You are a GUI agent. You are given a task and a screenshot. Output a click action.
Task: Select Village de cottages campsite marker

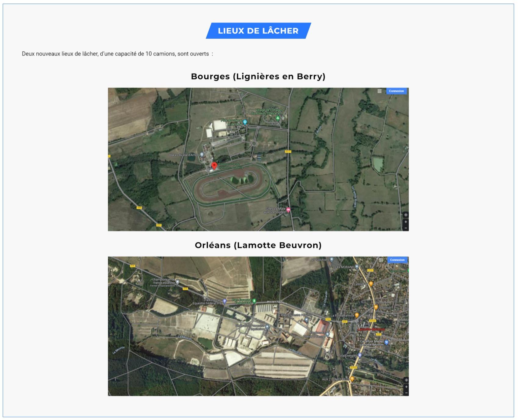point(278,118)
